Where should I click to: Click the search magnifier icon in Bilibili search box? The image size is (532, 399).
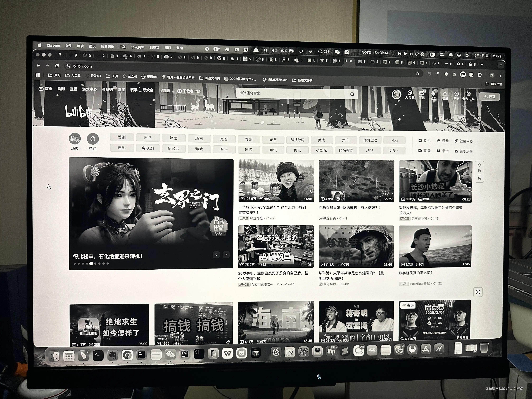point(352,94)
